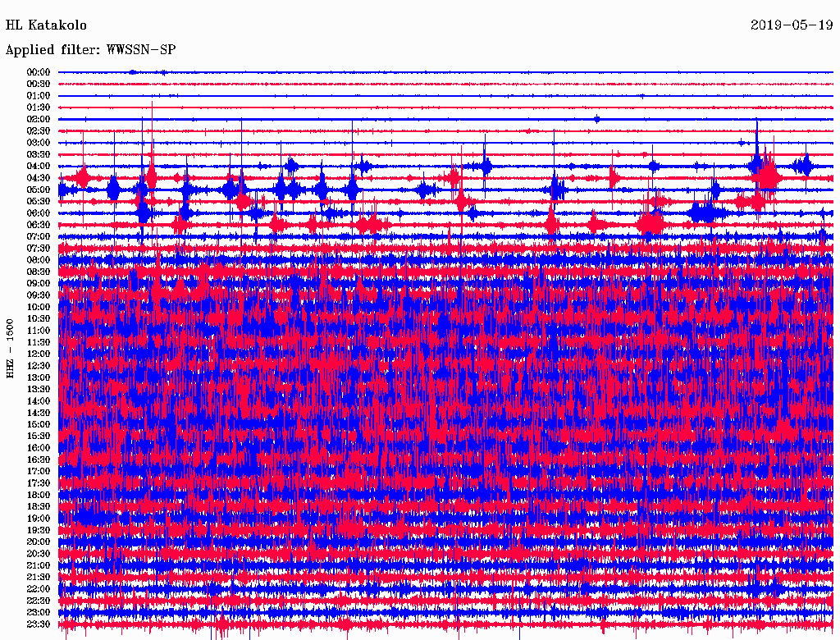Select the 02:00 time row label
Screen dimensions: 840x640
click(x=39, y=120)
